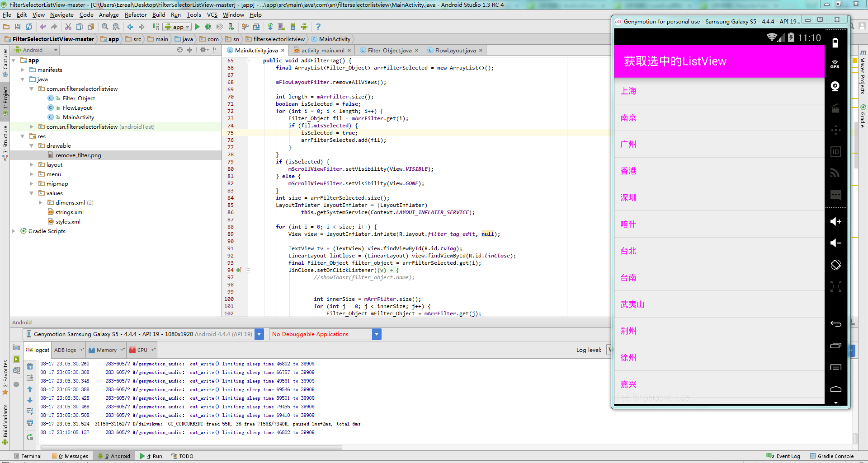This screenshot has width=868, height=463.
Task: Open the TODO tool window
Action: [183, 456]
